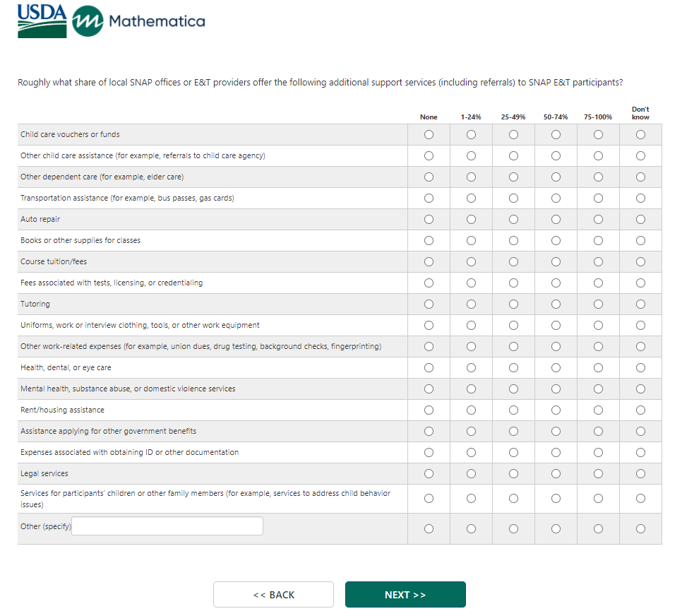Select Don't know for Legal services

click(x=640, y=473)
